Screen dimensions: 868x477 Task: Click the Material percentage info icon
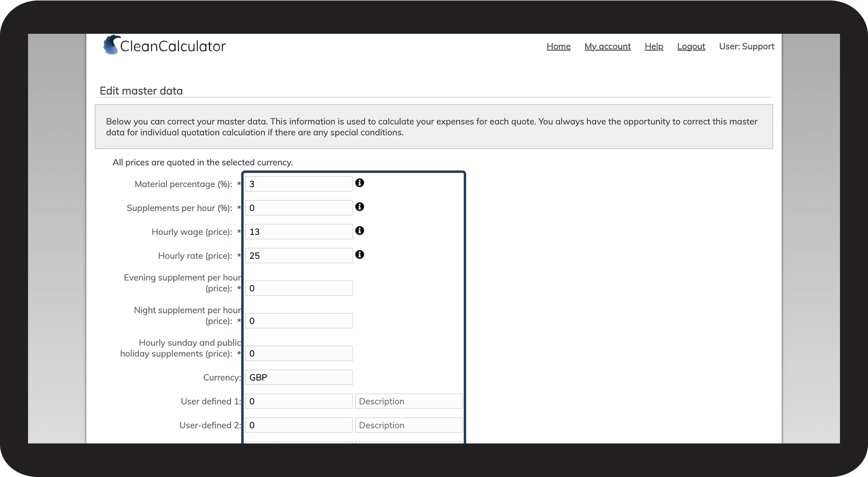coord(360,183)
